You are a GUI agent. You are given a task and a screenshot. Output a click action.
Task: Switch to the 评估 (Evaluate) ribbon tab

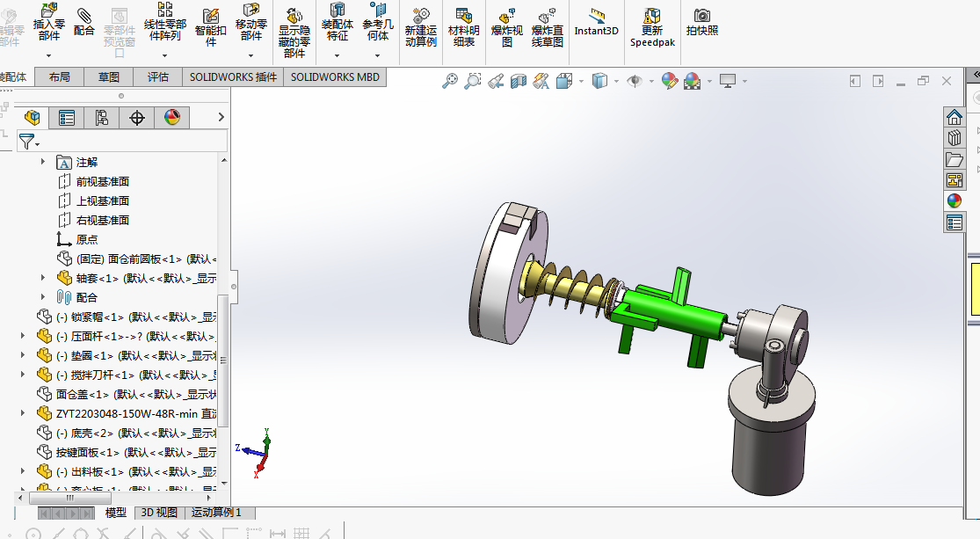tap(158, 76)
